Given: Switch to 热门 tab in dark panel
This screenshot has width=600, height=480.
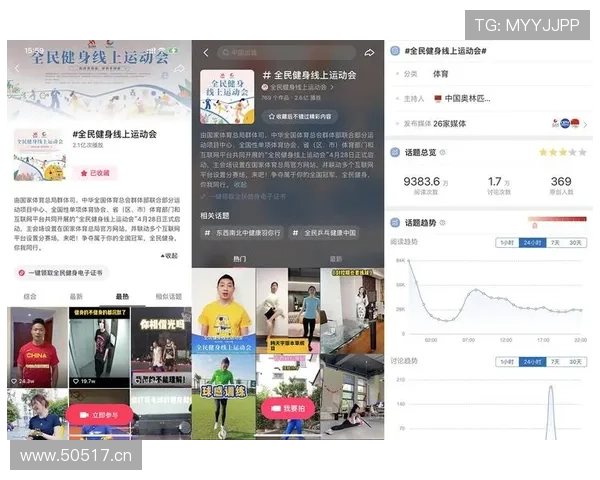Looking at the screenshot, I should (240, 259).
